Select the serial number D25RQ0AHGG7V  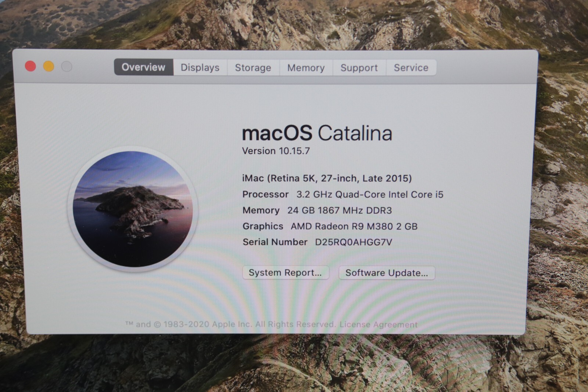click(x=354, y=242)
